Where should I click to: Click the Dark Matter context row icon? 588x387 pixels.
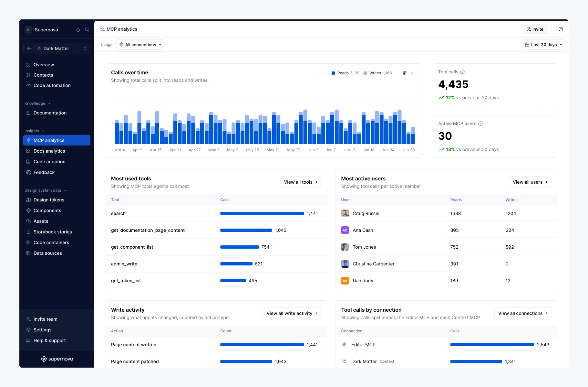tap(344, 361)
